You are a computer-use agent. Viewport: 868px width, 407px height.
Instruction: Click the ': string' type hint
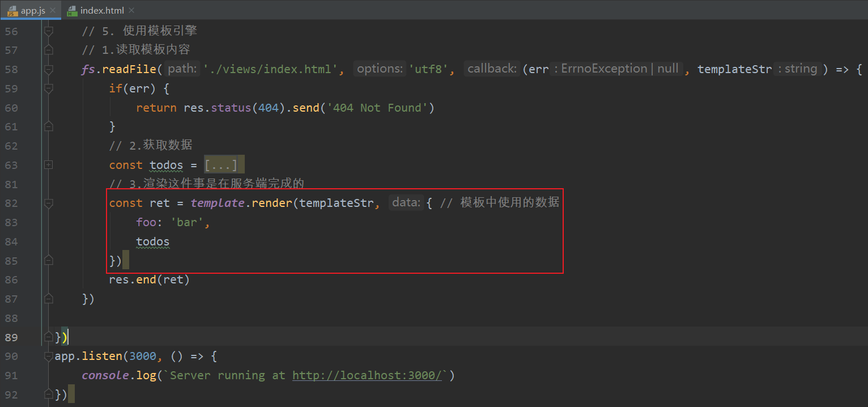[797, 69]
